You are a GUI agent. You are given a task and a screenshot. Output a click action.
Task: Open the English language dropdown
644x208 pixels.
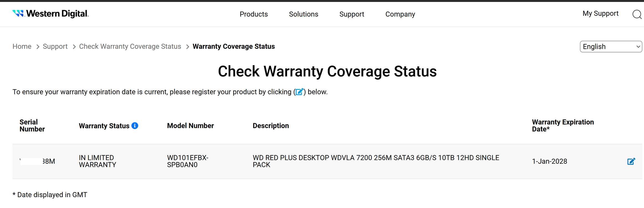click(611, 47)
